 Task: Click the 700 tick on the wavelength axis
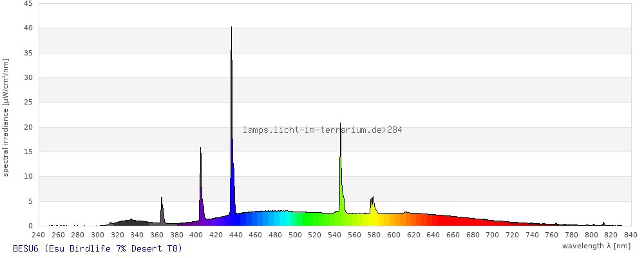pos(493,235)
